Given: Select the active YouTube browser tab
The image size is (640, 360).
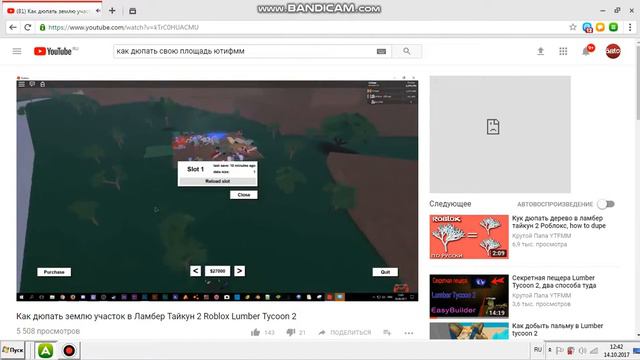Looking at the screenshot, I should pos(52,11).
